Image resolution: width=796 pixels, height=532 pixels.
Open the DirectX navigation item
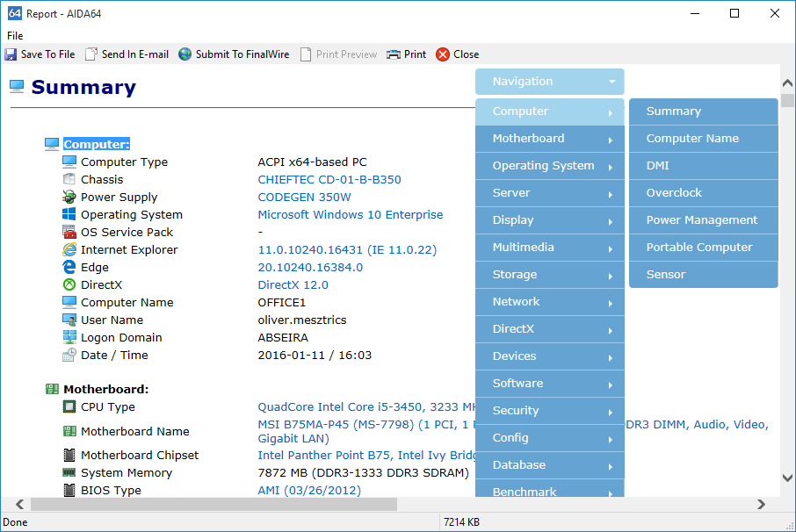click(549, 329)
